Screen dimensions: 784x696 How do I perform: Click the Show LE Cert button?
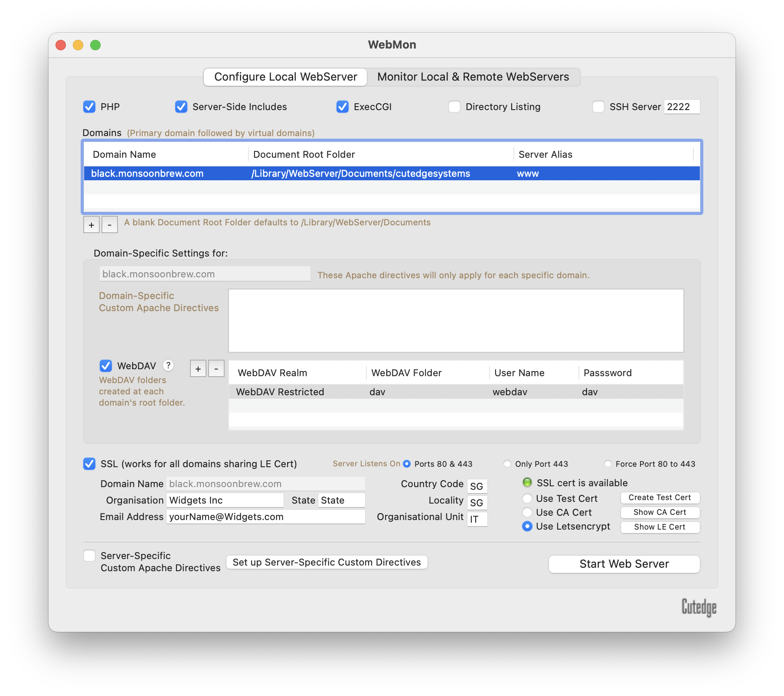660,527
